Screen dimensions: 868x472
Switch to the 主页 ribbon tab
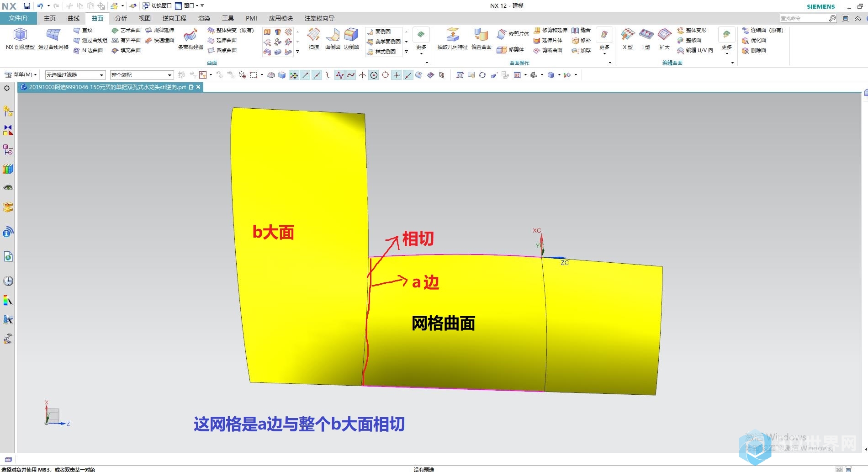pyautogui.click(x=49, y=18)
